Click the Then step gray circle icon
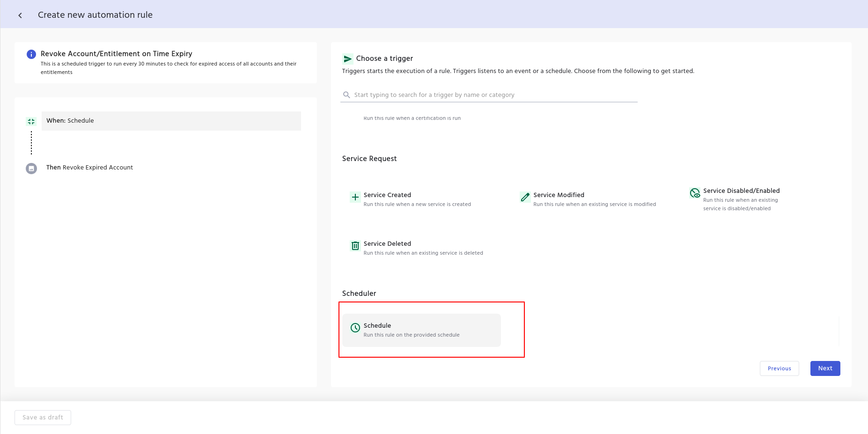 [x=31, y=169]
